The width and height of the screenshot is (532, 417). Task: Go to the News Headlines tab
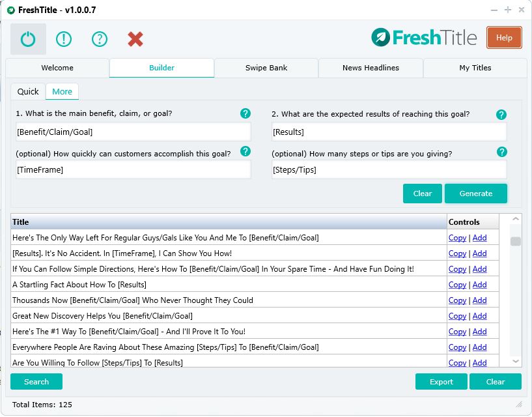click(x=371, y=68)
